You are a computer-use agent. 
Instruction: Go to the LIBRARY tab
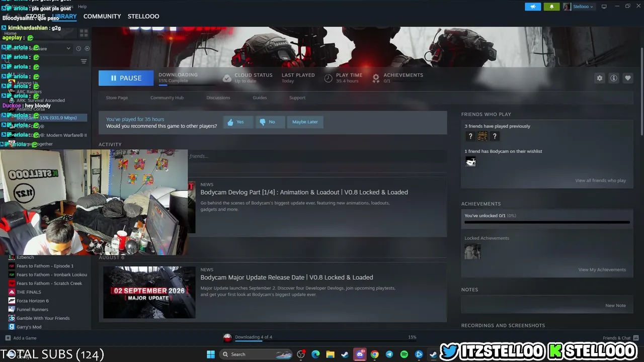click(x=64, y=16)
